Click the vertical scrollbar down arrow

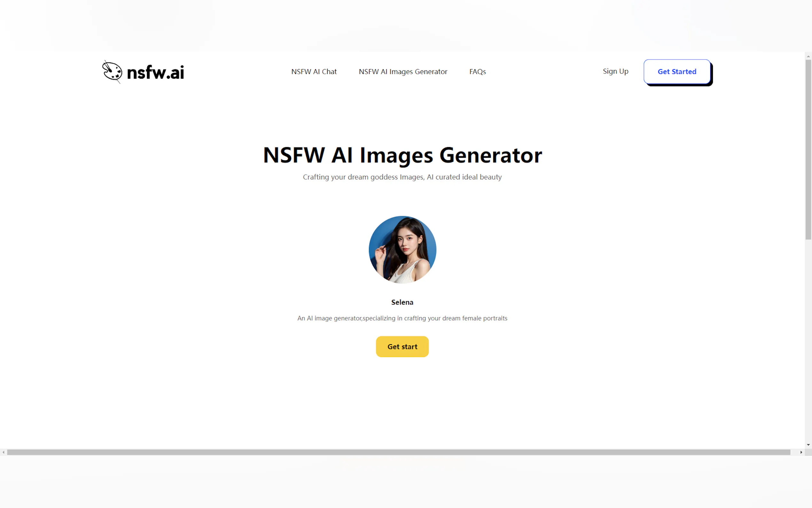point(808,445)
